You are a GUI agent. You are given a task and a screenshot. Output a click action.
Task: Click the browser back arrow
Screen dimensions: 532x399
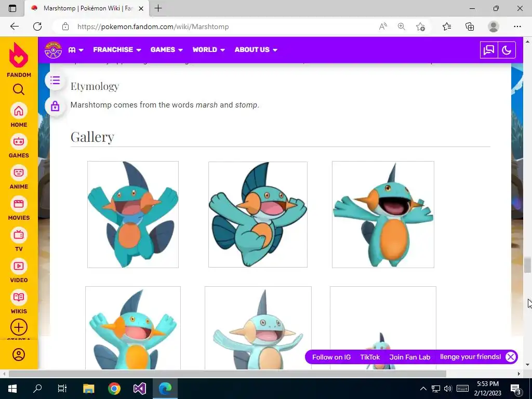pos(14,26)
